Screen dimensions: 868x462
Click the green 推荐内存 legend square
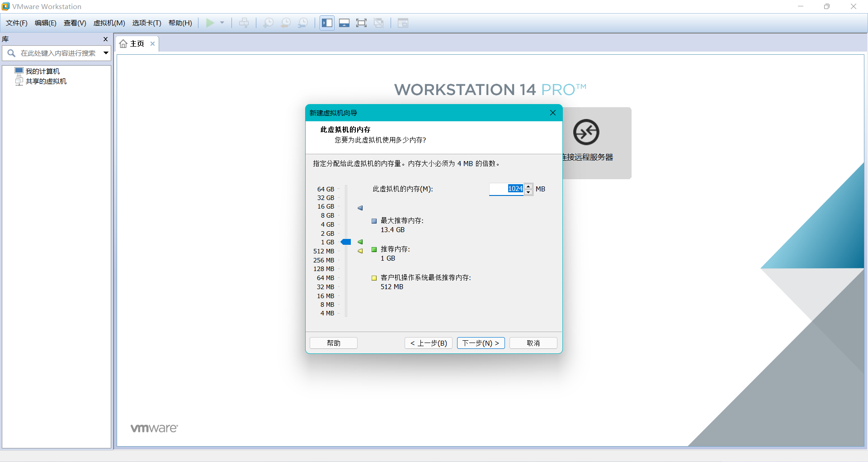click(374, 250)
